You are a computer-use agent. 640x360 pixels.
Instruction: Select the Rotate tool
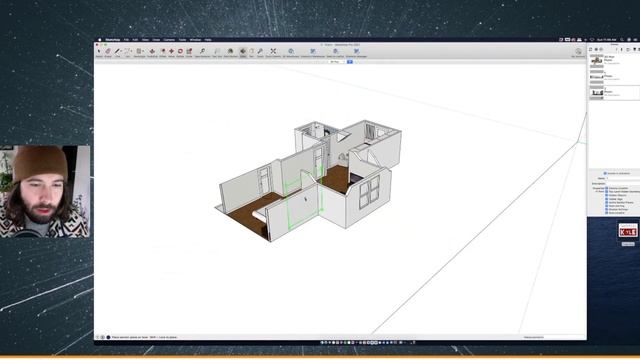pos(180,51)
